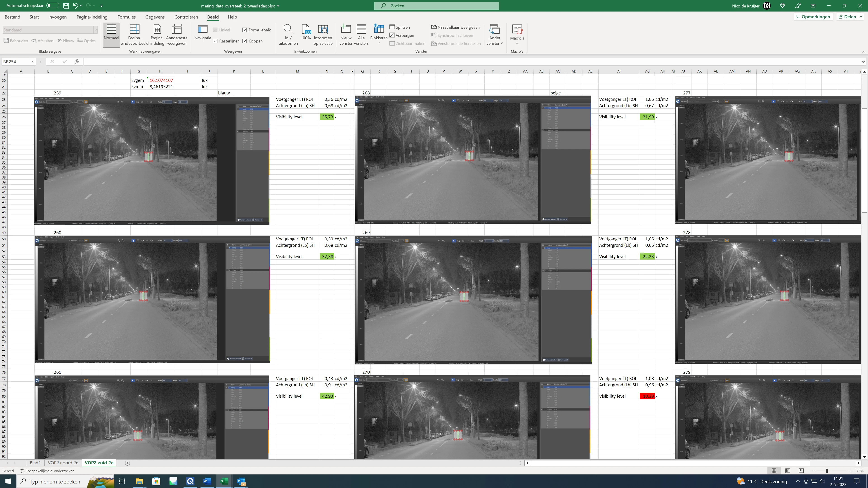The width and height of the screenshot is (868, 488).
Task: Collapse the ribbon with chevron
Action: 863,52
